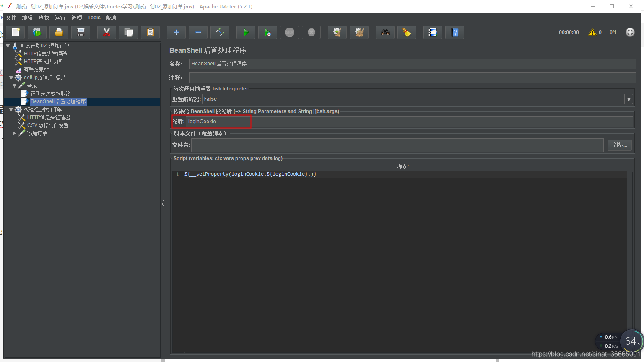The image size is (644, 362).
Task: Expand the 添加订单 sampler node
Action: [x=15, y=133]
